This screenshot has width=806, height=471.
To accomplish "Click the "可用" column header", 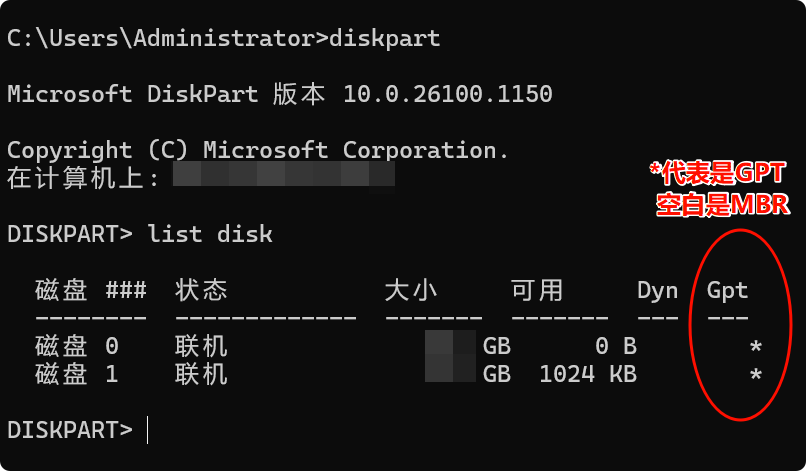I will (537, 291).
